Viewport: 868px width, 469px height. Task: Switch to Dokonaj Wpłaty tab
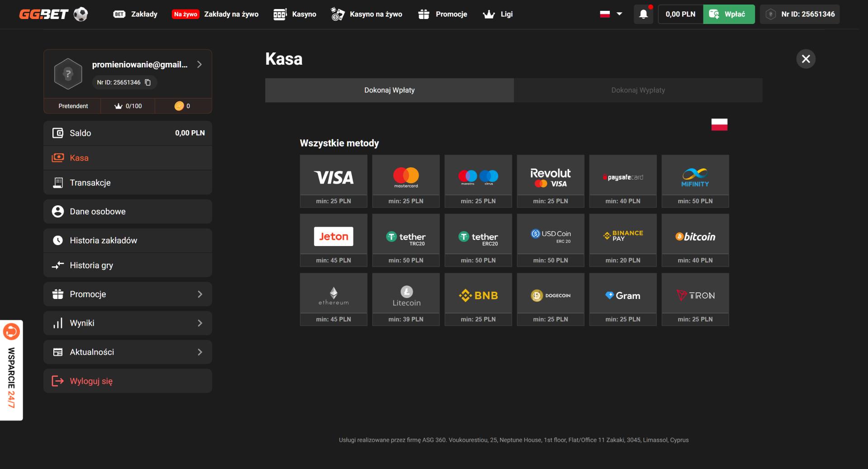(x=390, y=90)
